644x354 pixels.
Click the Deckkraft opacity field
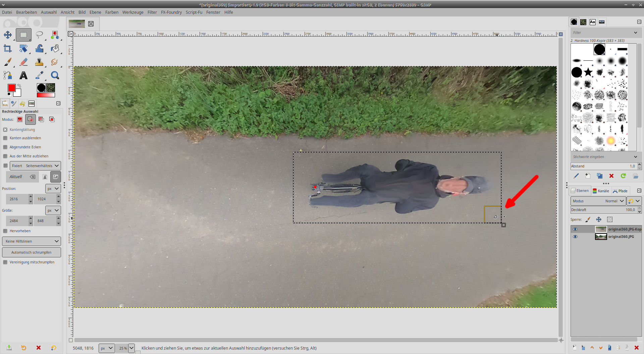click(603, 210)
